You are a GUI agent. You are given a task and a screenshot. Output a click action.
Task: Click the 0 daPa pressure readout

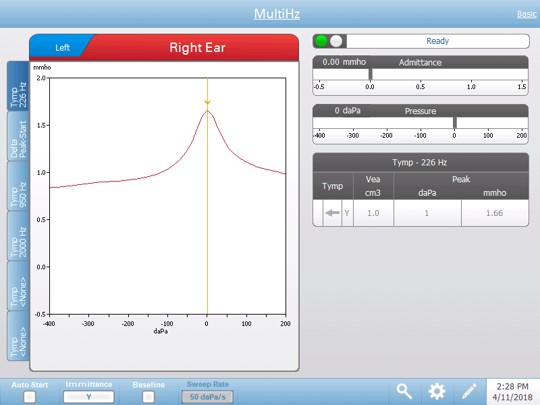pos(347,111)
